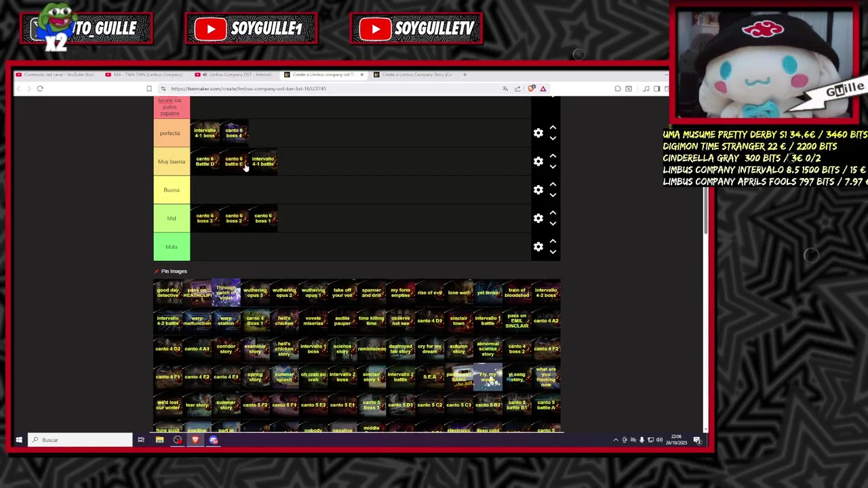Pick the 'oh crab so crab' image
This screenshot has width=868, height=488.
click(x=313, y=377)
